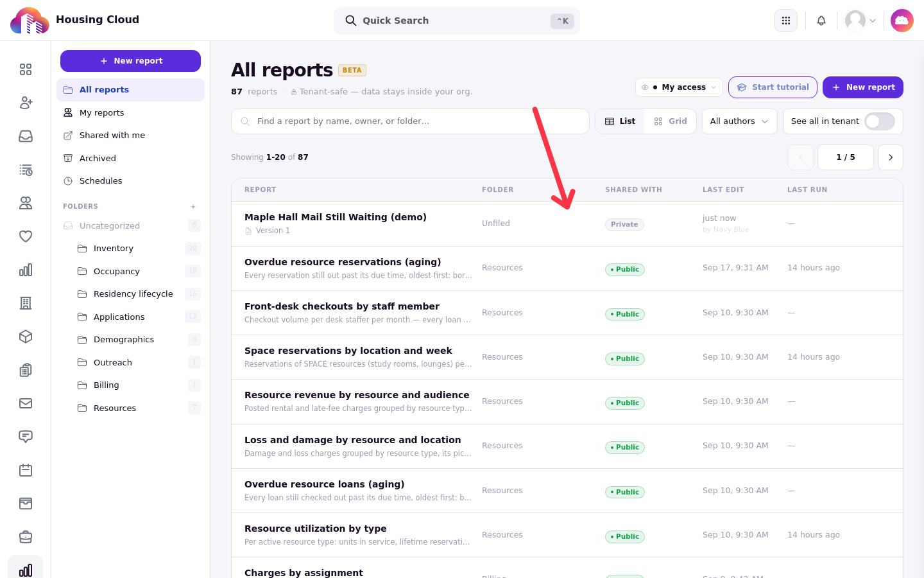Open the Demographics folder
The width and height of the screenshot is (924, 578).
coord(138,340)
